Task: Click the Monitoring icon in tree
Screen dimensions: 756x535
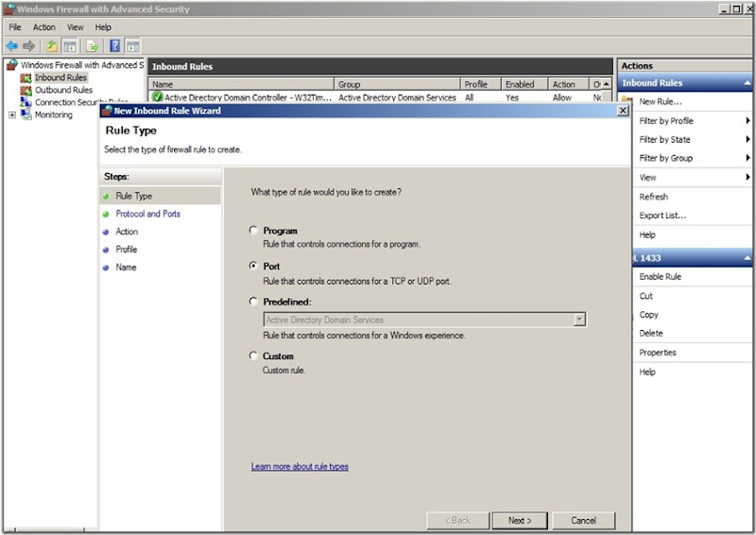Action: point(26,114)
